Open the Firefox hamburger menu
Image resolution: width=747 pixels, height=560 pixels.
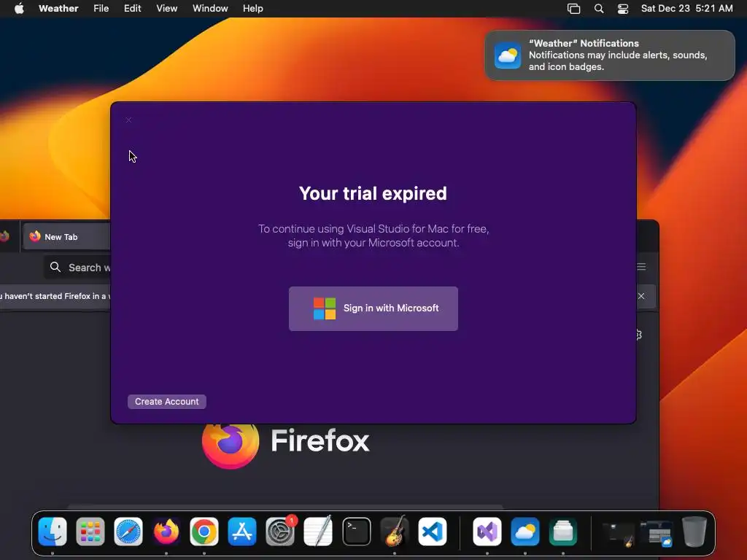point(641,267)
